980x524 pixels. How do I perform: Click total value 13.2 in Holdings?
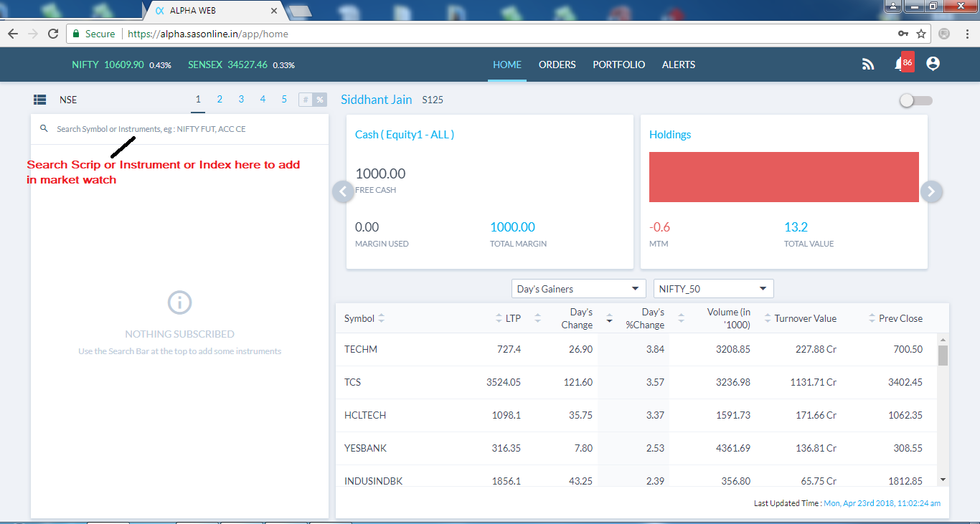tap(796, 227)
